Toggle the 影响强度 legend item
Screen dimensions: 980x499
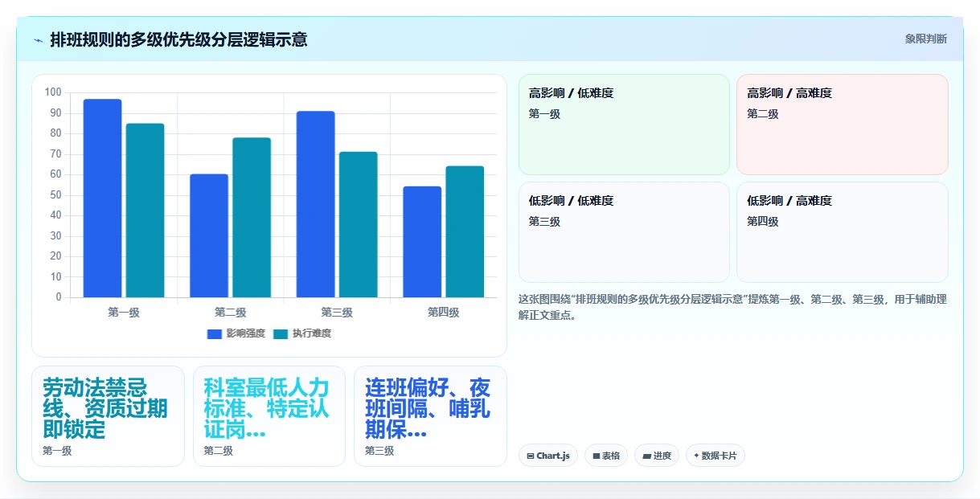236,333
